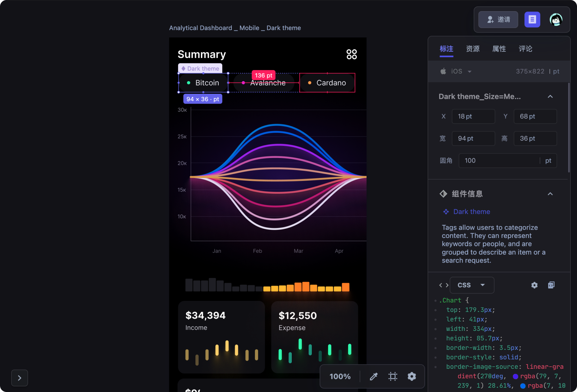
Task: Collapse the 组件信息 section
Action: click(x=550, y=194)
